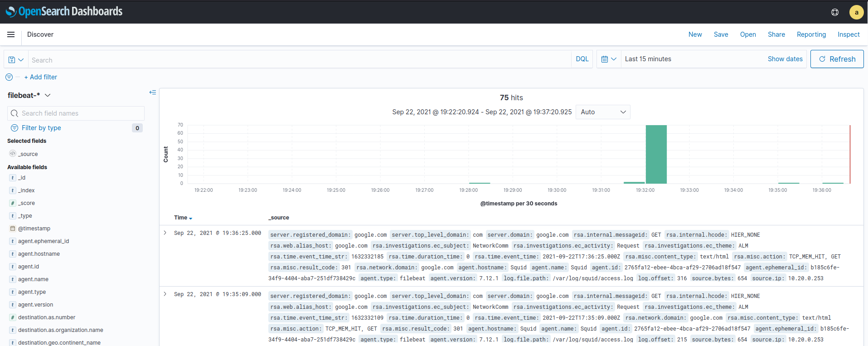
Task: Open the filebeat-* index pattern dropdown
Action: 29,95
